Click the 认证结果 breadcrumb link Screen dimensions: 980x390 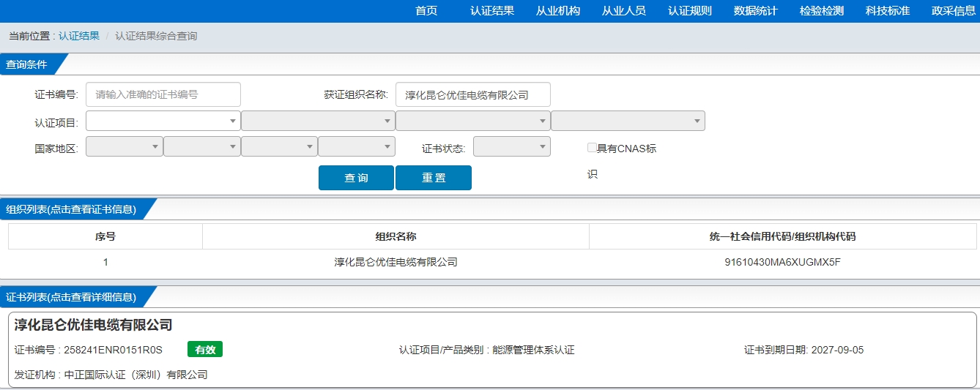tap(79, 36)
